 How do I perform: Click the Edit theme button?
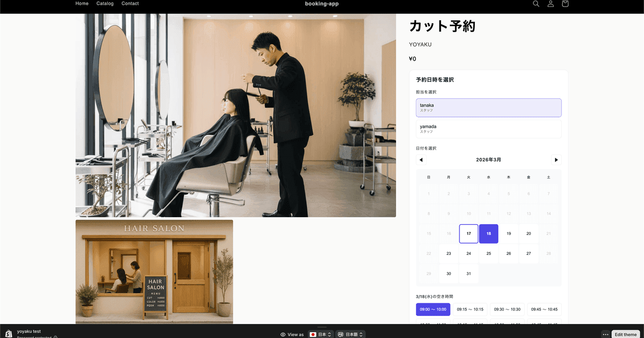click(625, 334)
